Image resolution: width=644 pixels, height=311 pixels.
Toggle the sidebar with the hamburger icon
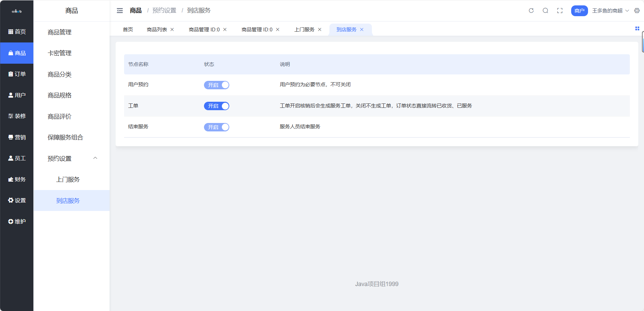point(120,10)
